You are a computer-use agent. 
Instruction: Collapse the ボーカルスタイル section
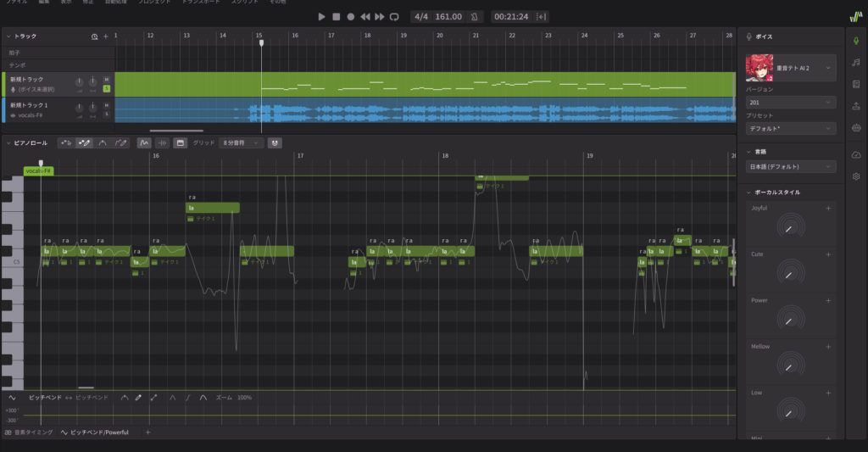[750, 193]
